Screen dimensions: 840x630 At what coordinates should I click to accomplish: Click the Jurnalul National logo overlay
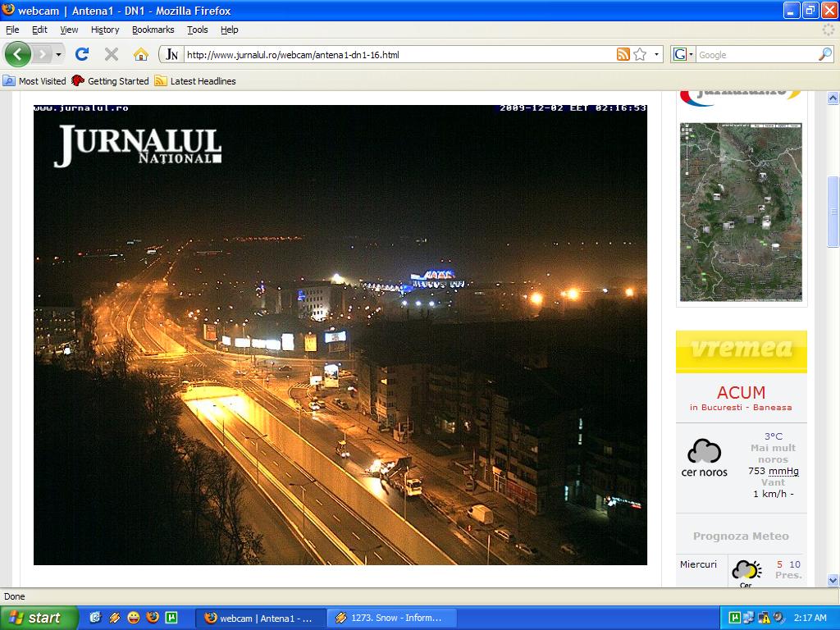[x=138, y=145]
